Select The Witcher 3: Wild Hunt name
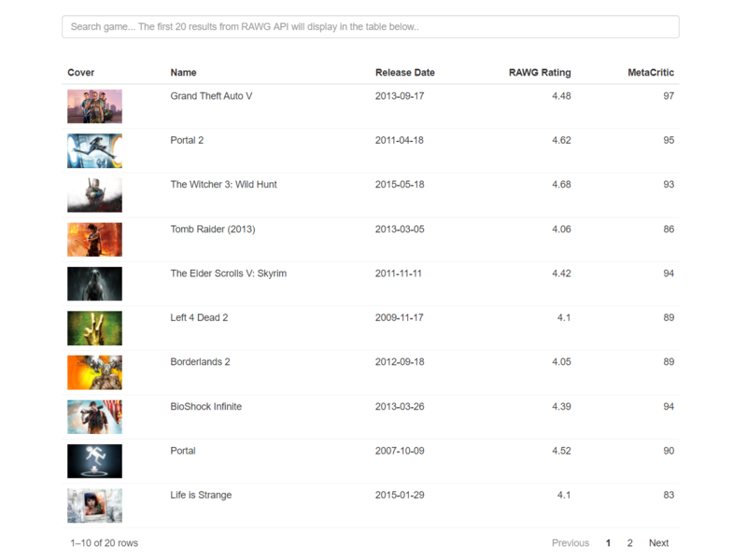 [x=223, y=185]
